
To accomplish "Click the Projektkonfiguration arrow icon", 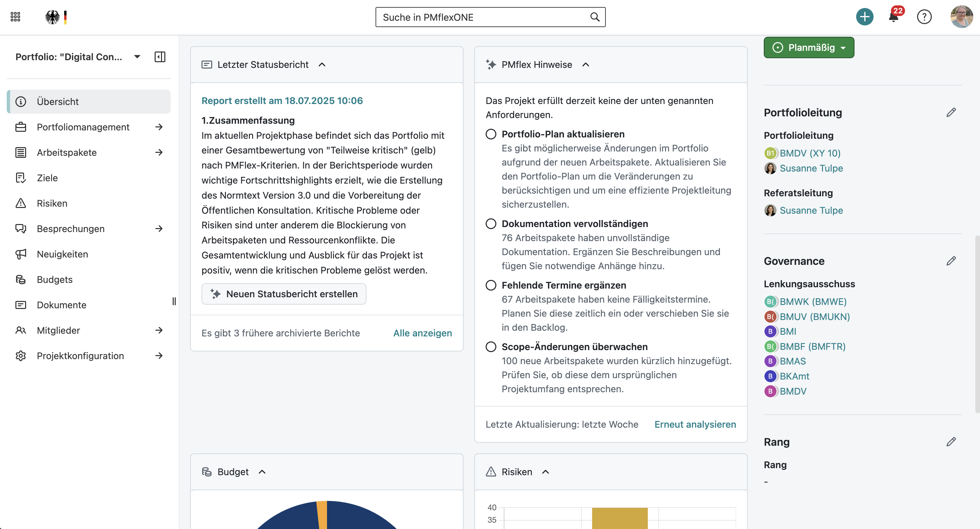I will tap(159, 356).
